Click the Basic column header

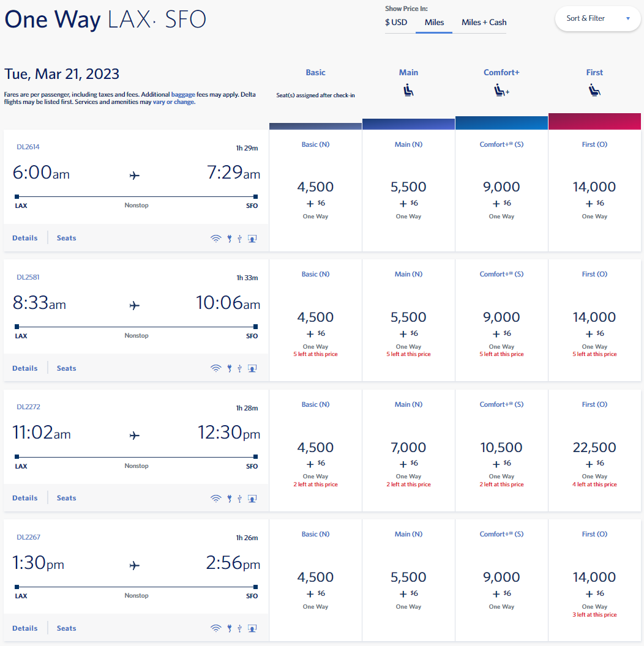pos(315,73)
